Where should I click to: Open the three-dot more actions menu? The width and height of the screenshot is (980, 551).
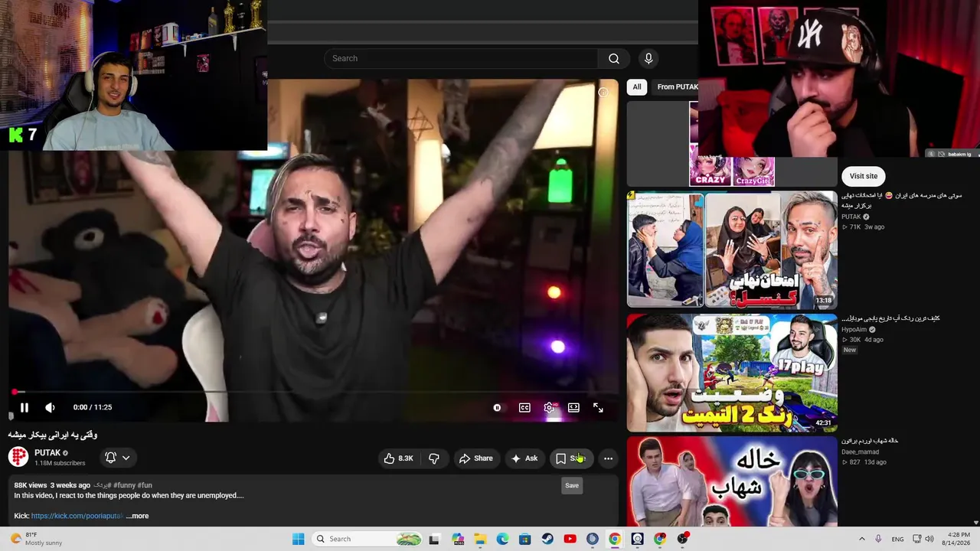608,458
